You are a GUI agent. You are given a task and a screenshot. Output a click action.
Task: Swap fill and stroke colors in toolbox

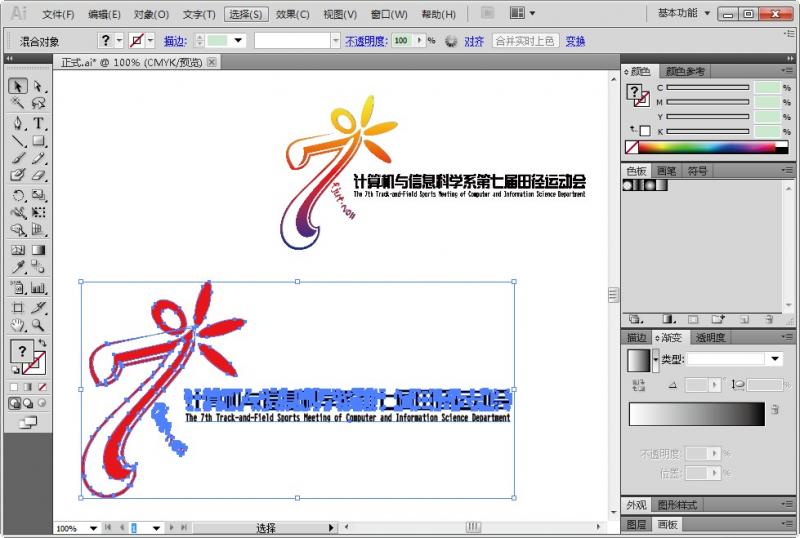point(41,342)
